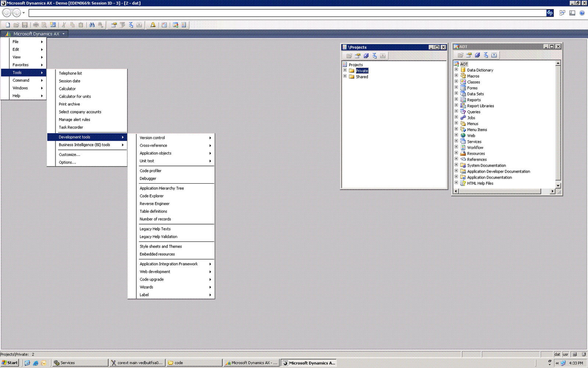This screenshot has width=588, height=368.
Task: Click usr layer indicator in status bar
Action: click(x=565, y=354)
